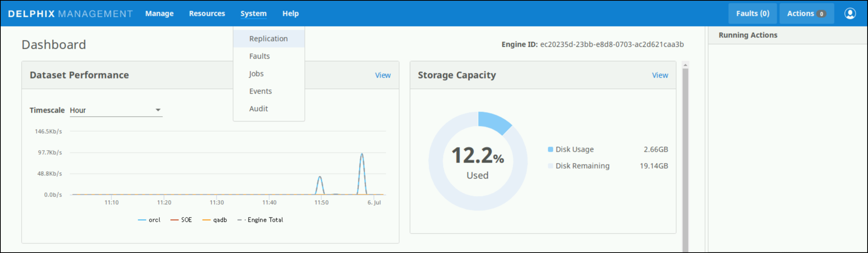Click the used segment of storage donut

(494, 121)
